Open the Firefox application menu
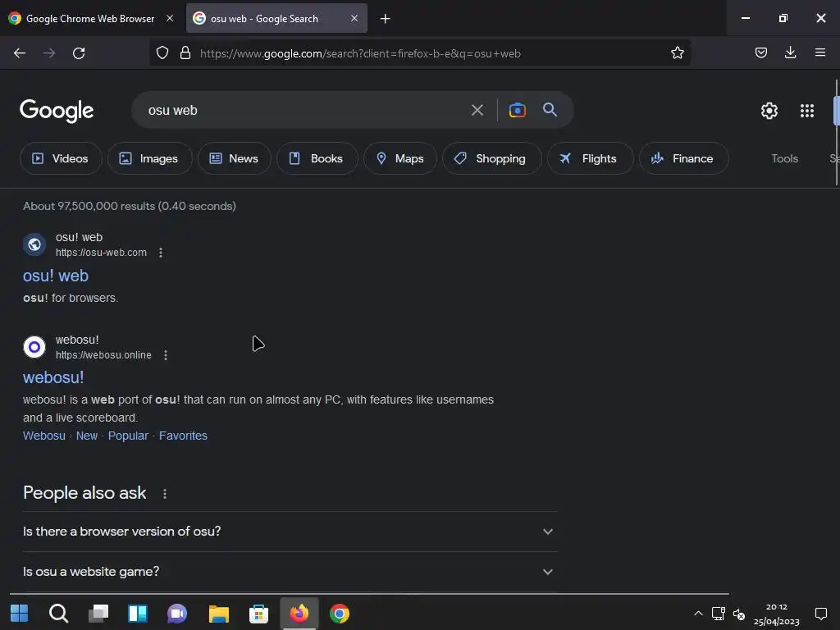The image size is (840, 630). point(819,52)
